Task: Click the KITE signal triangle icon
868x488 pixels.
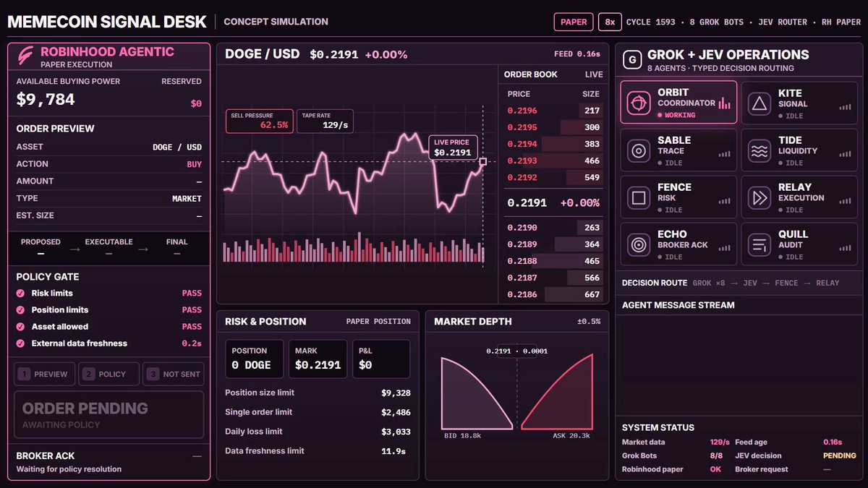Action: 759,104
